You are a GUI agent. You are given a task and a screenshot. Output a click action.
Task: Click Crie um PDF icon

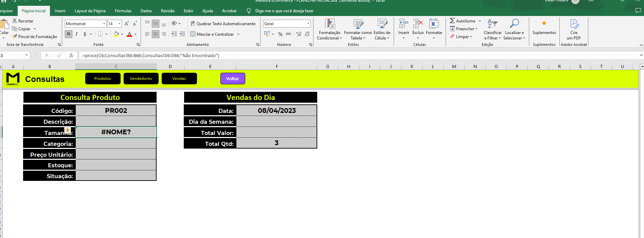(574, 24)
